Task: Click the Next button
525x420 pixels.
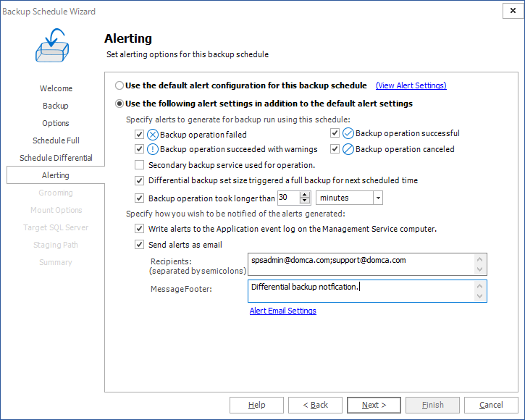Action: [x=374, y=405]
